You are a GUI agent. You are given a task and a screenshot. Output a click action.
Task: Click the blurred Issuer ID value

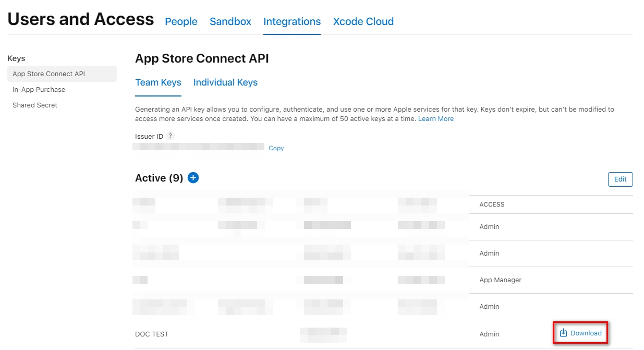(x=198, y=148)
